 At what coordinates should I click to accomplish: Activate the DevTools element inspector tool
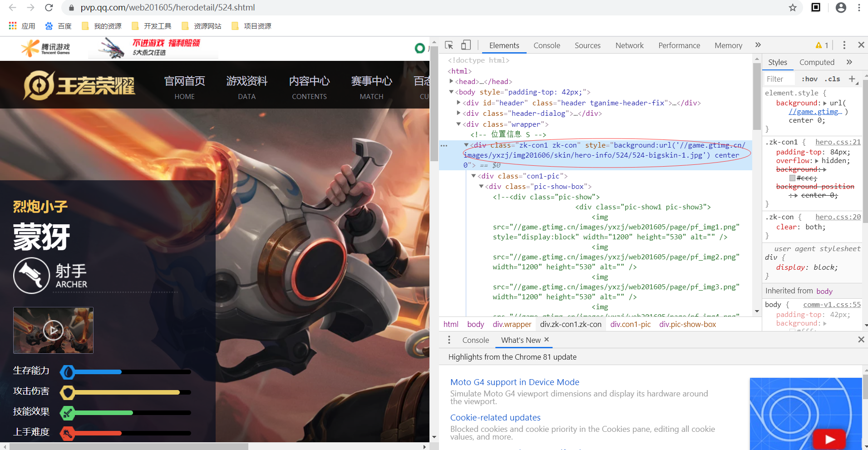pos(449,45)
